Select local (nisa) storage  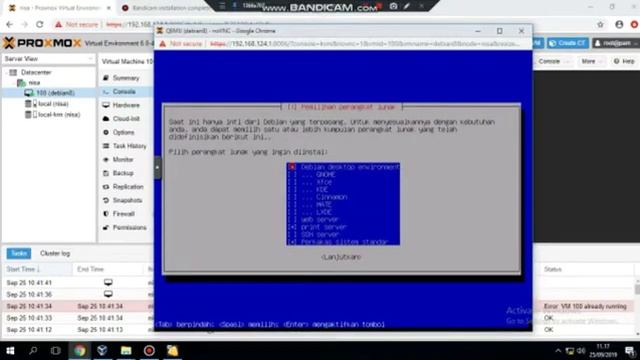[x=53, y=104]
